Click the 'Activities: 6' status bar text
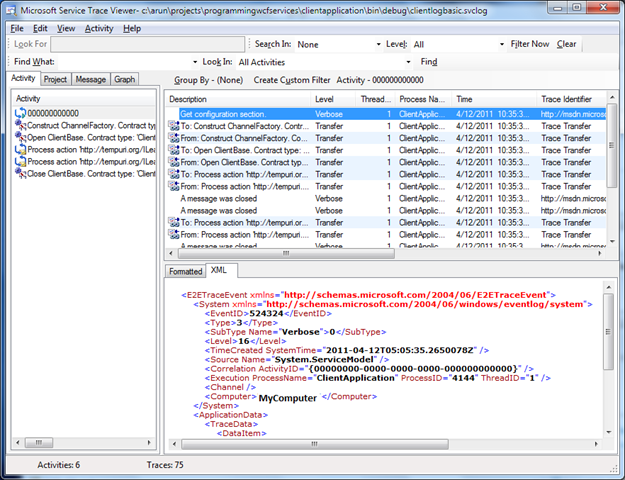The width and height of the screenshot is (625, 480). point(59,465)
